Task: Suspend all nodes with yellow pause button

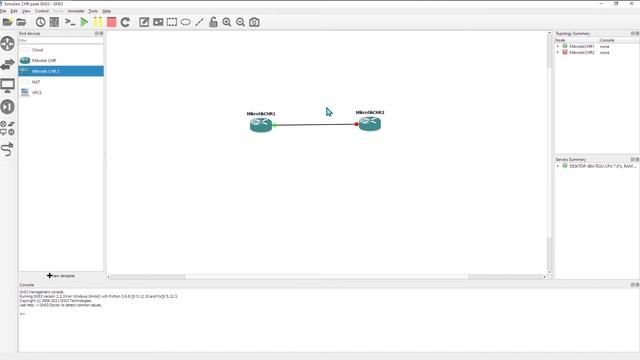Action: coord(98,22)
